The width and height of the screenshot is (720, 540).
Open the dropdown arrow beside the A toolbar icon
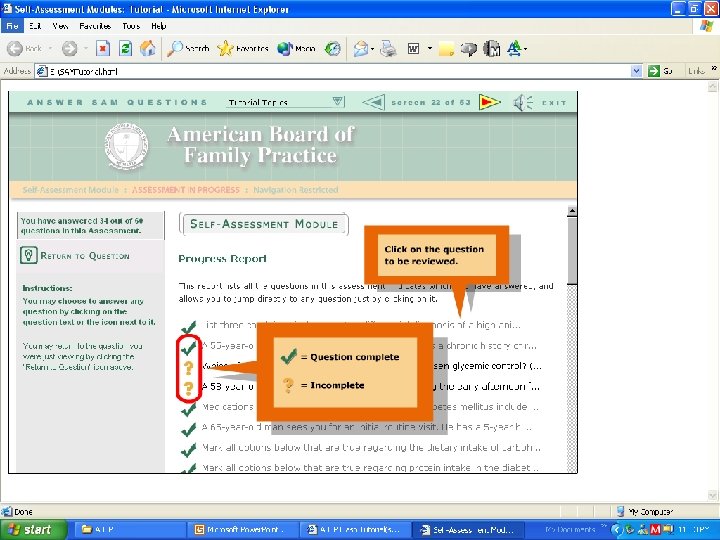[525, 48]
